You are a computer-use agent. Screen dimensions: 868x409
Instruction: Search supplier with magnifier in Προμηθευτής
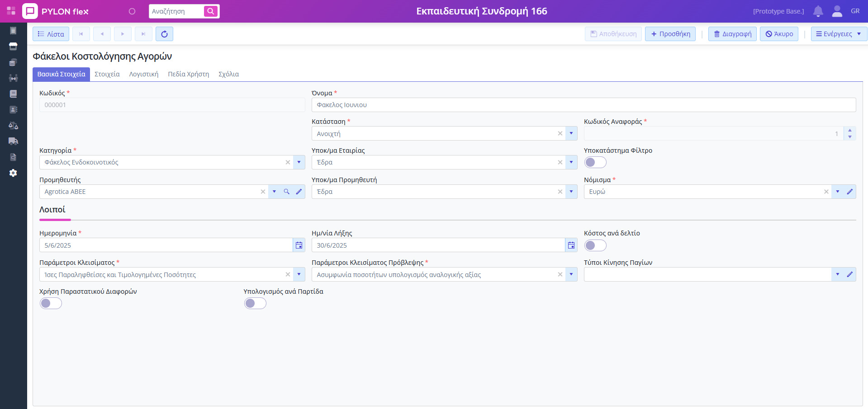[287, 192]
